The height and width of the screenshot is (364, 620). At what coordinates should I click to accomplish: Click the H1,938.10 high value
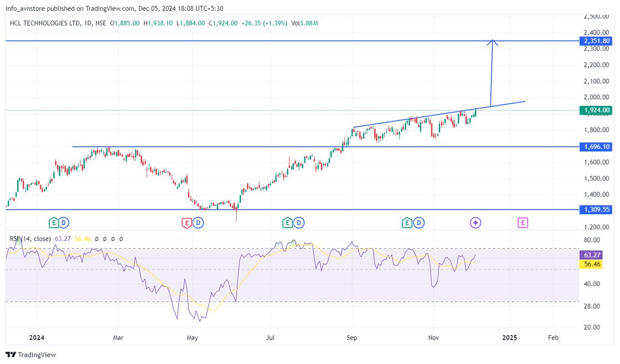coord(158,23)
